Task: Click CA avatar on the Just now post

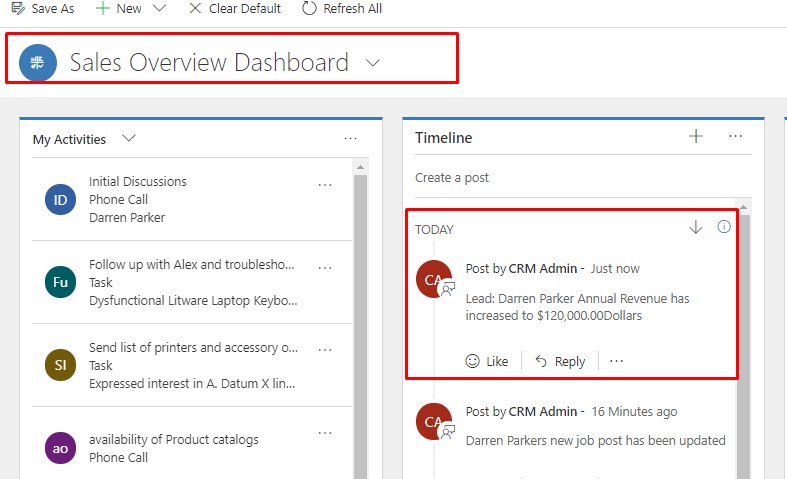Action: 434,279
